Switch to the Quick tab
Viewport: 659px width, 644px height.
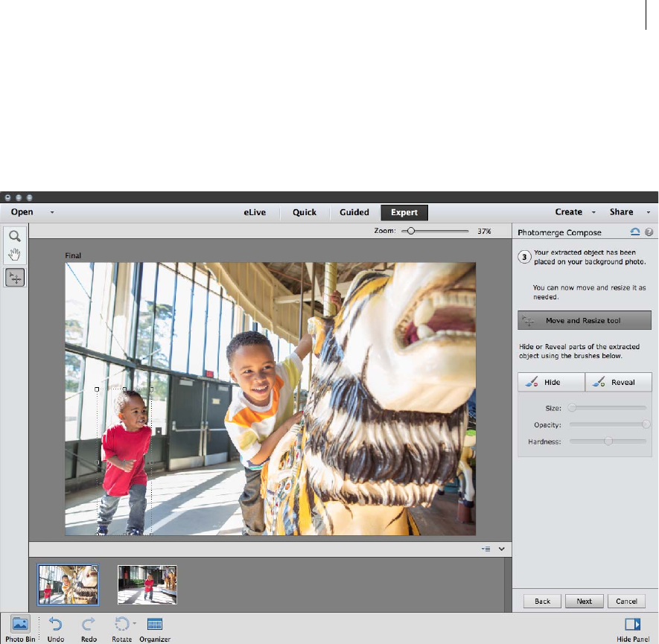coord(305,212)
